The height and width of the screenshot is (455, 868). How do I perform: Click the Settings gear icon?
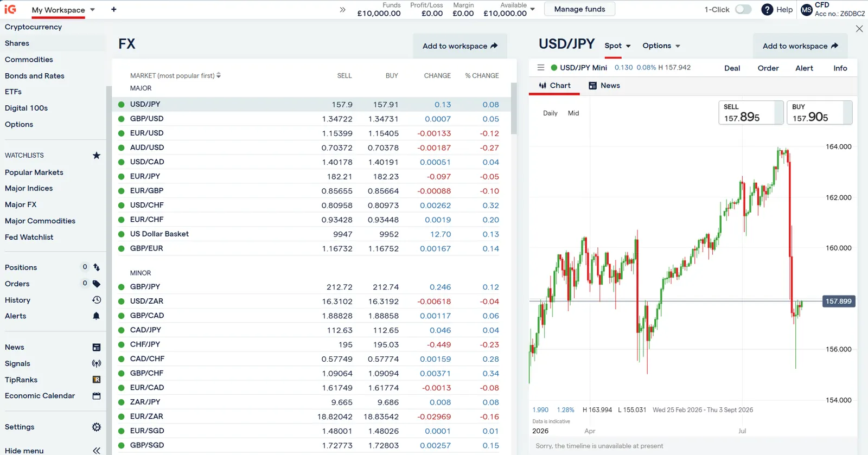click(x=97, y=427)
